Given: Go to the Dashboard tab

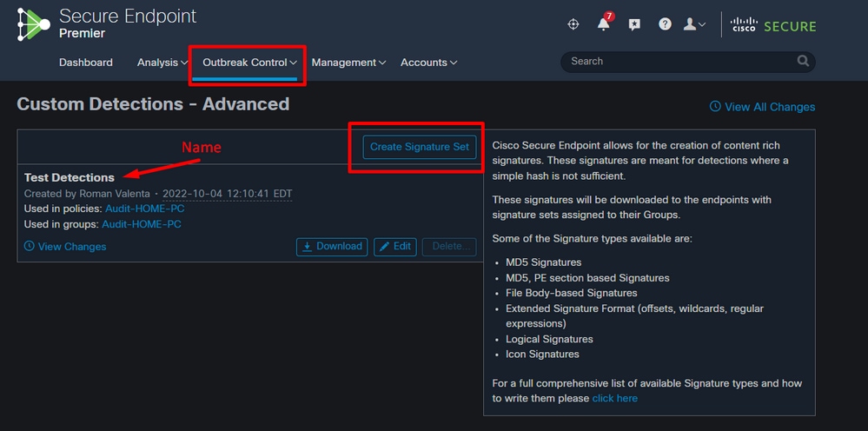Looking at the screenshot, I should pos(86,63).
